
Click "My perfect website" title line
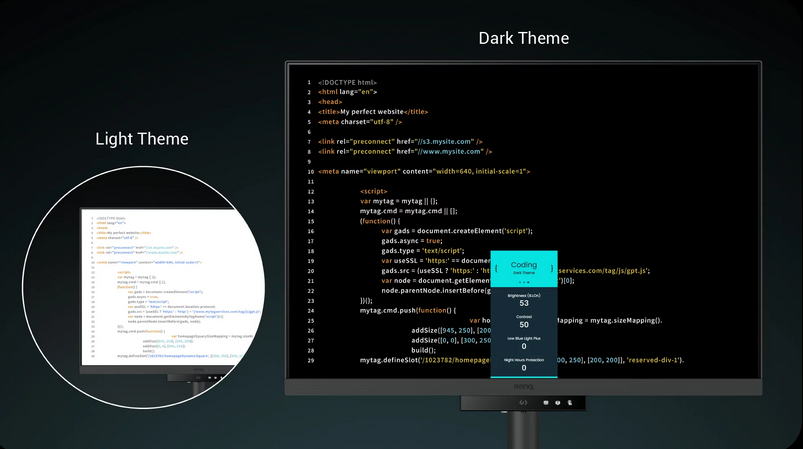[x=373, y=112]
